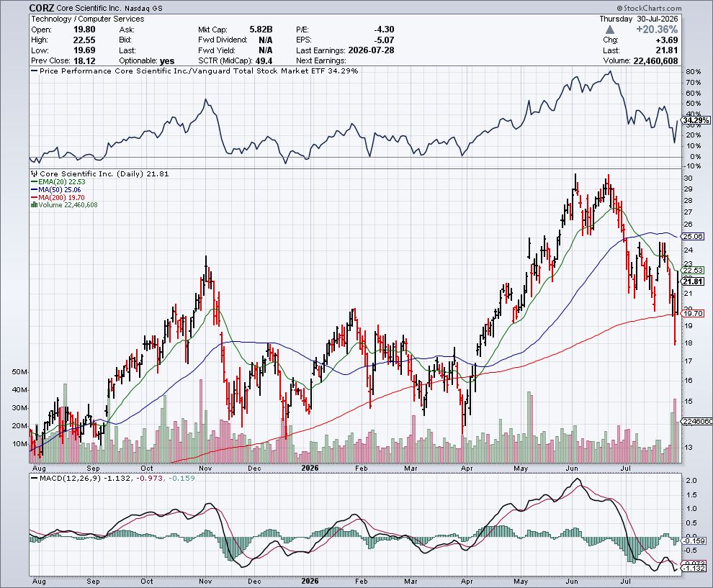Click the -1.132 MACD axis marker
The width and height of the screenshot is (713, 588).
(695, 569)
